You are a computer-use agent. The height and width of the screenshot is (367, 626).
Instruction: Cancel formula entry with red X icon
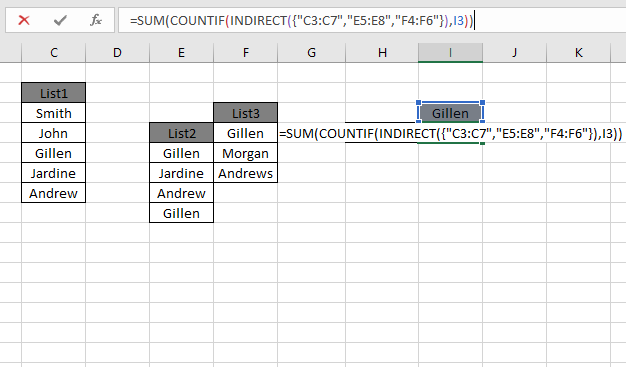(24, 20)
